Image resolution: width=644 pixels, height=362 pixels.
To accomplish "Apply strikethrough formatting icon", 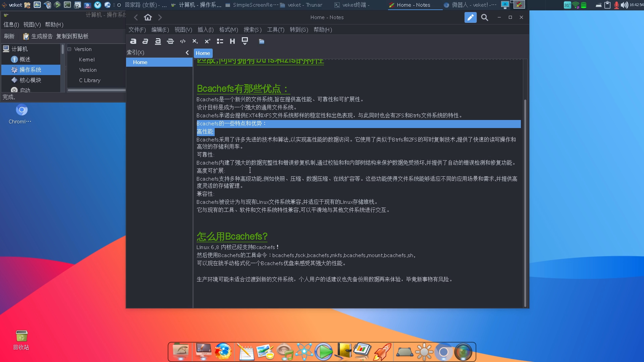I will (170, 41).
